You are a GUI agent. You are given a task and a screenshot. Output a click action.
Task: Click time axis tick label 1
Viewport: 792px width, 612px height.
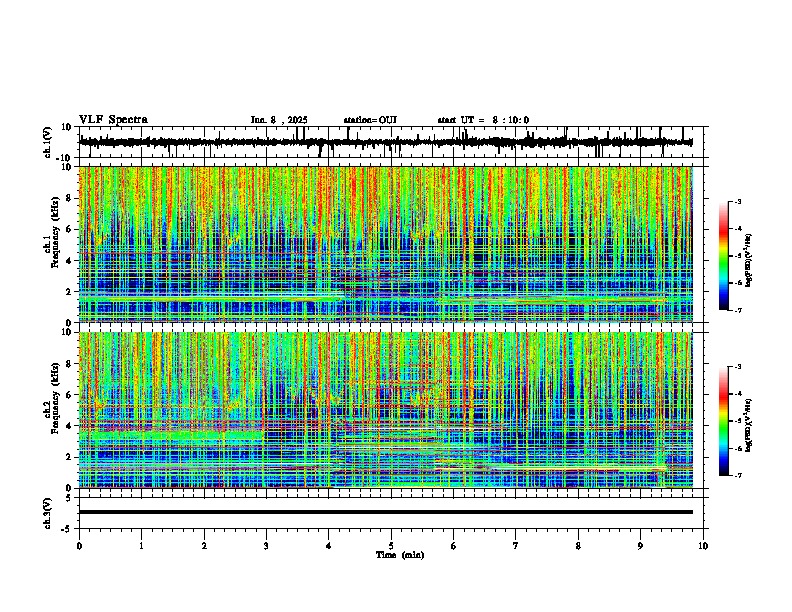tap(142, 546)
